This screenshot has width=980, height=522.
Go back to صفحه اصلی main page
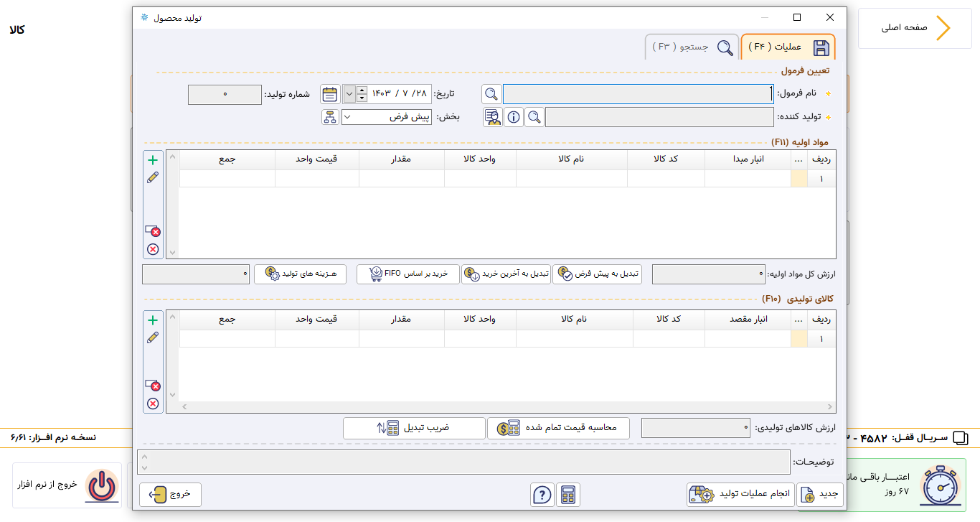[915, 28]
